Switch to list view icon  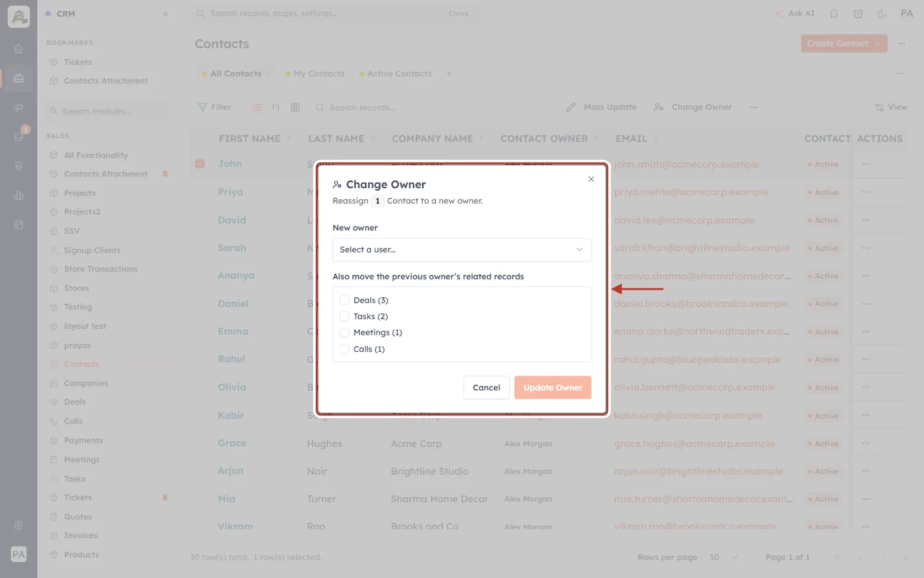click(x=257, y=107)
